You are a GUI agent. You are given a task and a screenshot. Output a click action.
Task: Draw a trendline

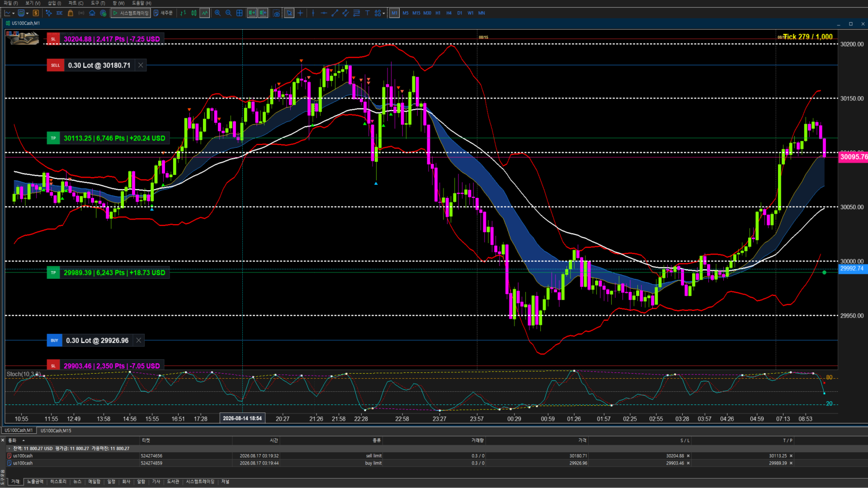[x=335, y=13]
